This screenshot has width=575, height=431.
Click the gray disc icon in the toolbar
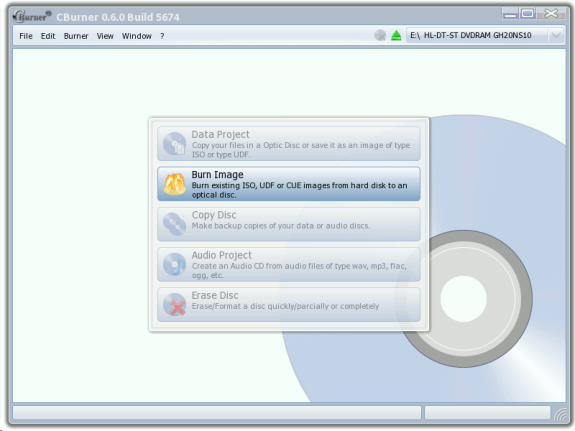point(380,36)
